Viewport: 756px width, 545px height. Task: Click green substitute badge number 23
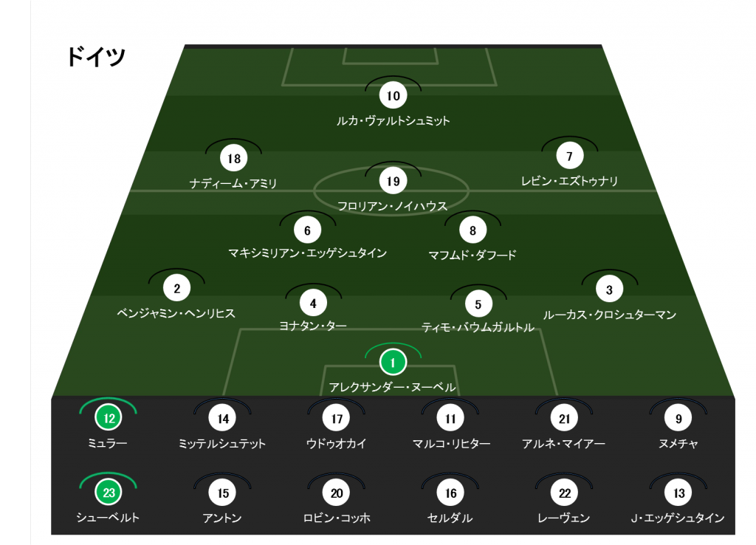pos(109,493)
